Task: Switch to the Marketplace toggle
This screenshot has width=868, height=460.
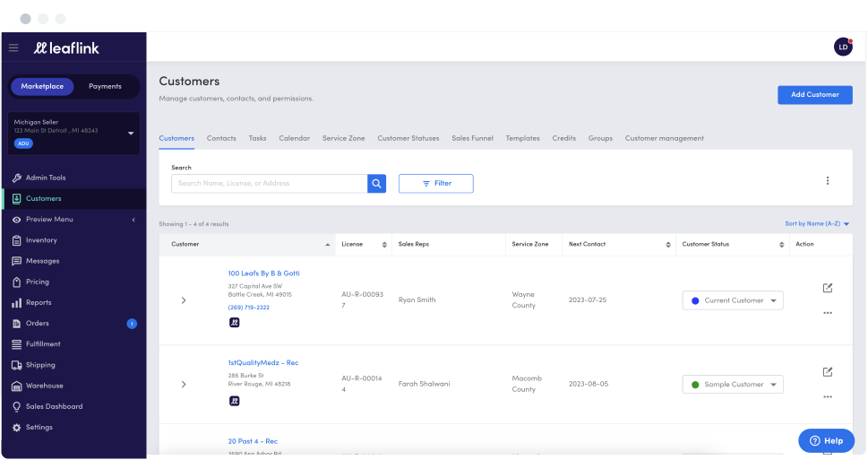Action: coord(42,86)
